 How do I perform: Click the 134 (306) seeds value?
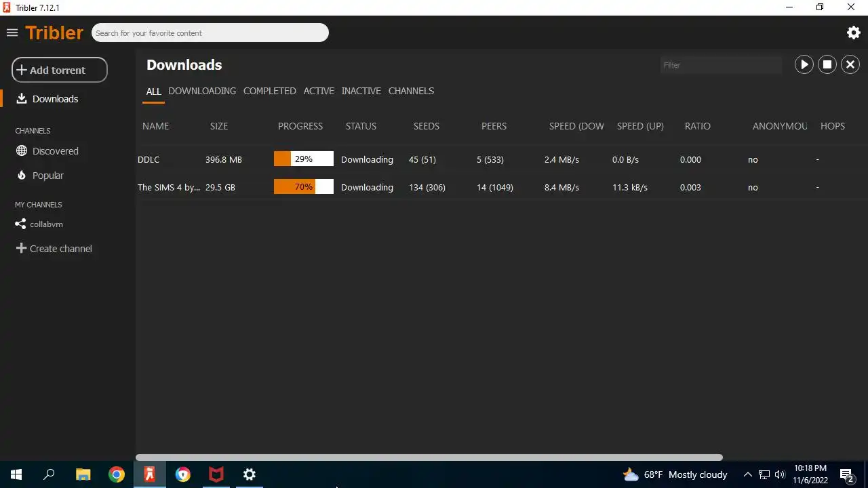427,187
